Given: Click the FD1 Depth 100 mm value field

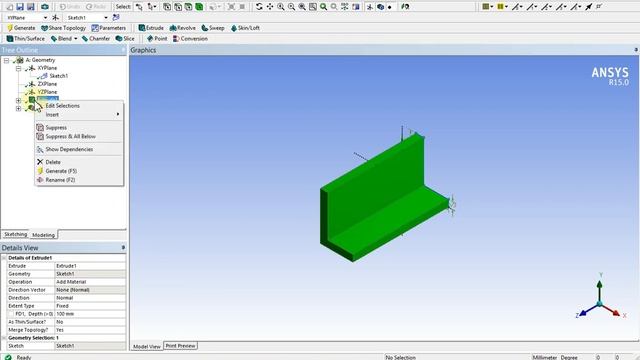Looking at the screenshot, I should [x=90, y=314].
